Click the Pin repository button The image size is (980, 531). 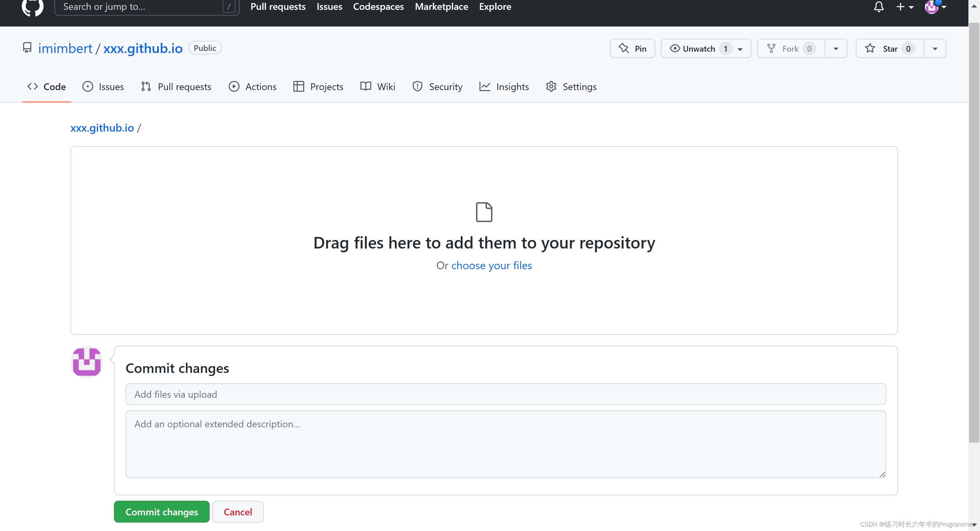pyautogui.click(x=632, y=49)
